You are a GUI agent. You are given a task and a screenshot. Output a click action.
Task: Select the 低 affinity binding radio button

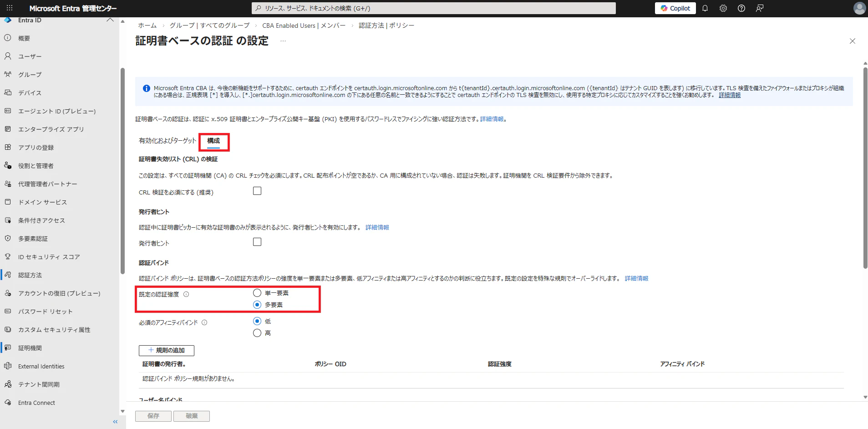tap(257, 321)
